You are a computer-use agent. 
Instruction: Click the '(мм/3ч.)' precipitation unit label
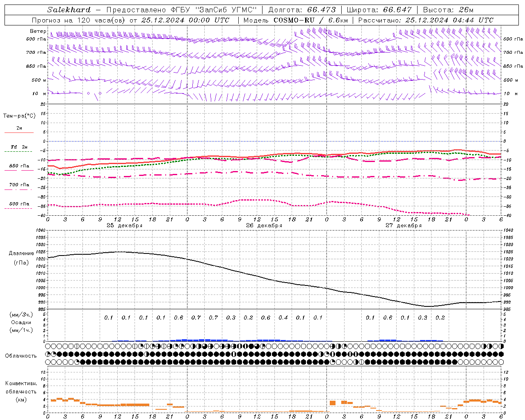[21, 315]
